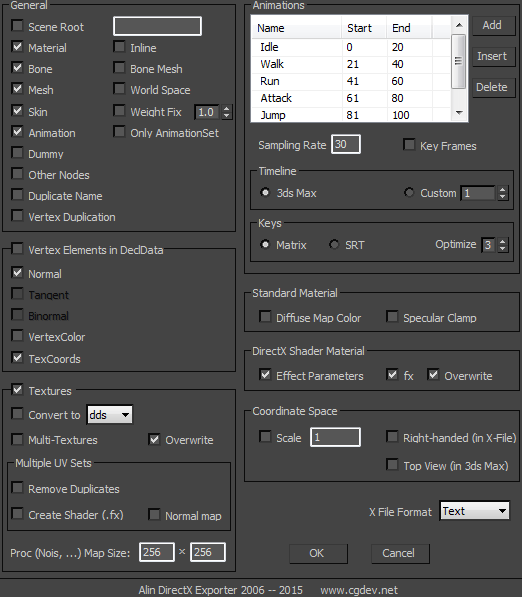The width and height of the screenshot is (522, 597).
Task: Select the Attack animation row
Action: (x=351, y=98)
